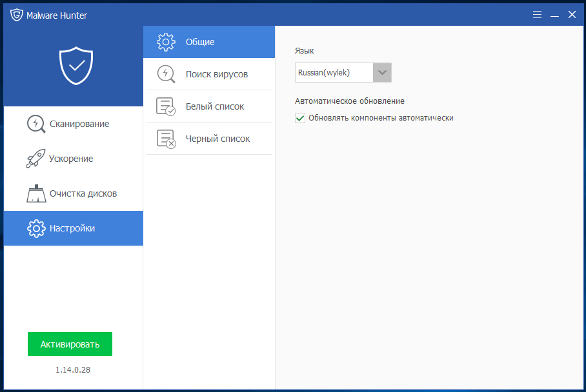Open the Черный список settings tab

pyautogui.click(x=209, y=139)
